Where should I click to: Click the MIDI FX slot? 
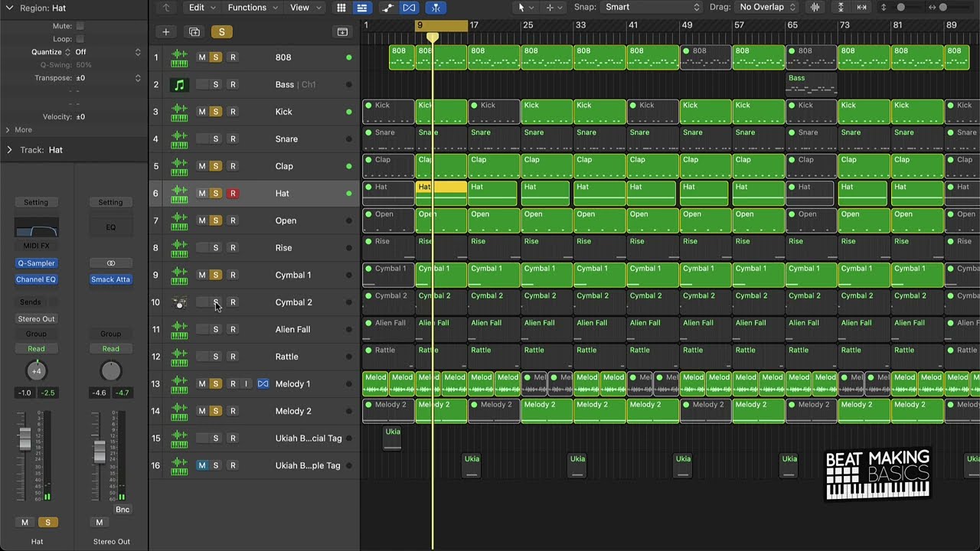tap(36, 246)
